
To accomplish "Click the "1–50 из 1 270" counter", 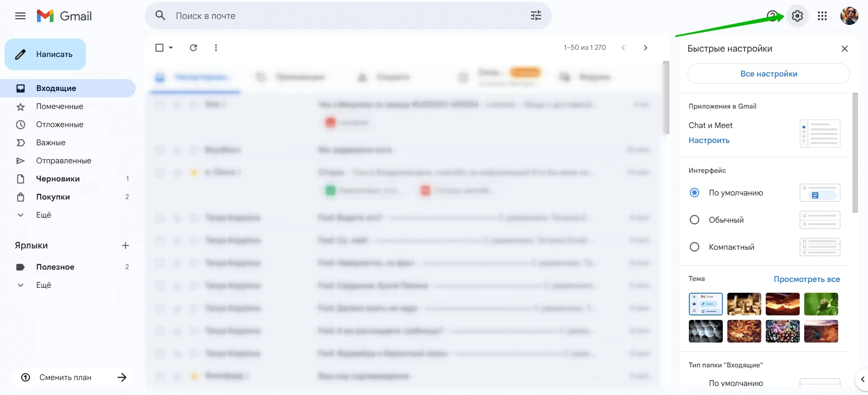I will tap(585, 48).
